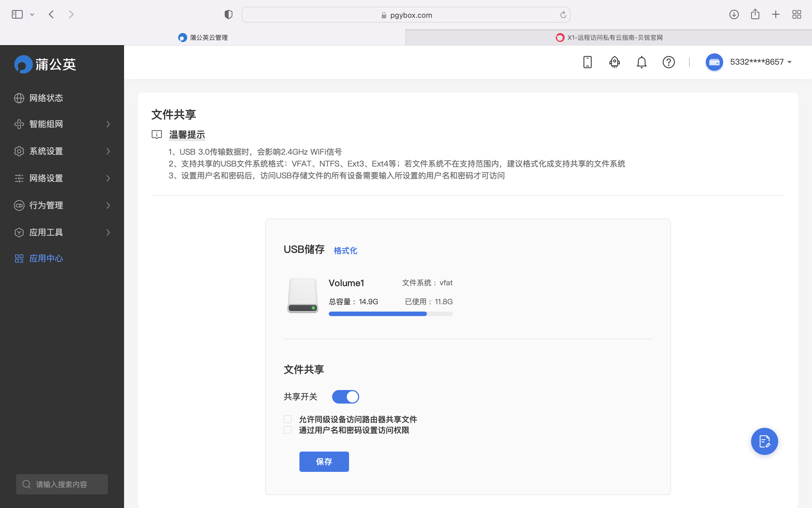Open help with the question mark icon

(x=669, y=62)
